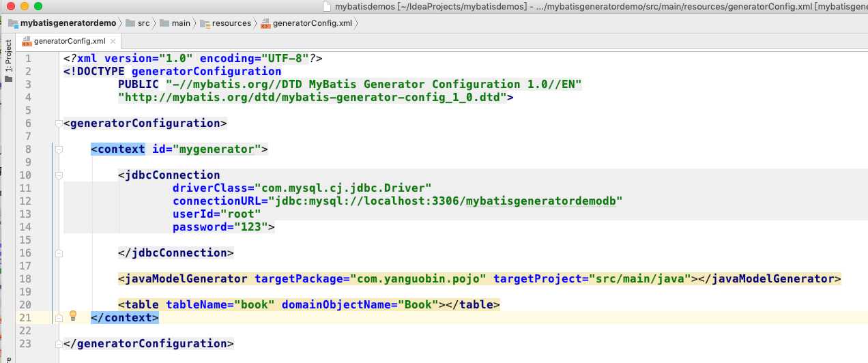Click the main folder breadcrumb
Image resolution: width=868 pixels, height=363 pixels.
(x=175, y=23)
